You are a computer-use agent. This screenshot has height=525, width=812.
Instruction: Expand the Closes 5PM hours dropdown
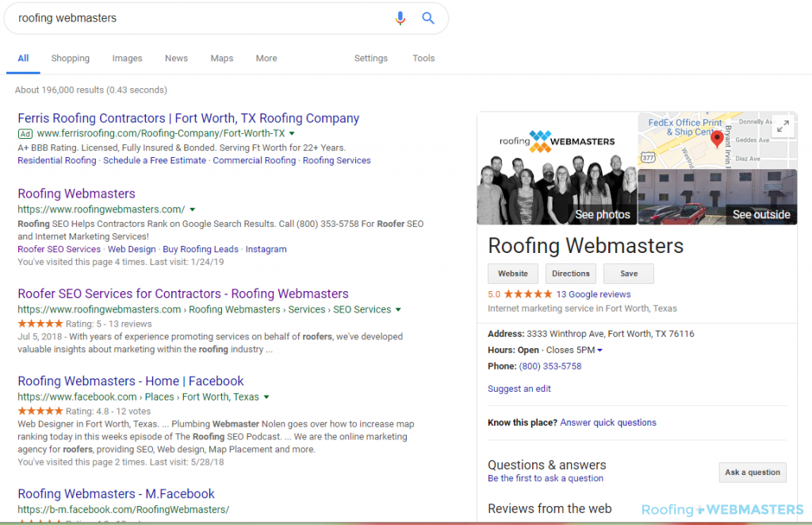[599, 350]
